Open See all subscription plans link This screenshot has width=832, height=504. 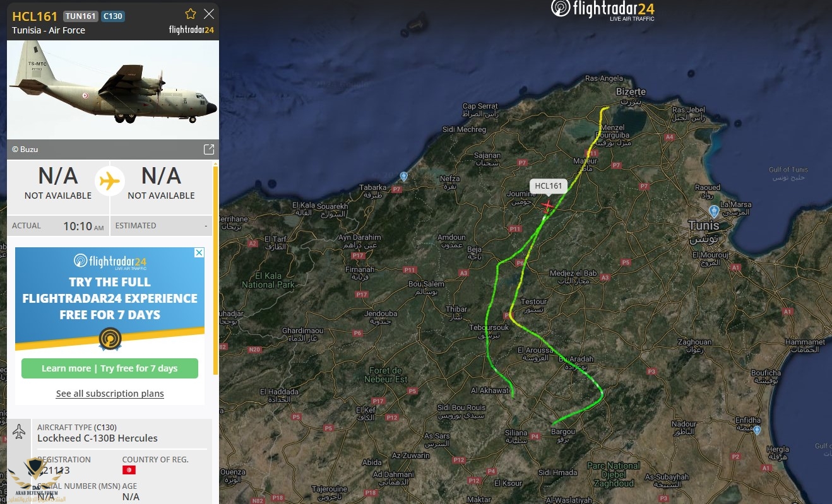point(110,394)
